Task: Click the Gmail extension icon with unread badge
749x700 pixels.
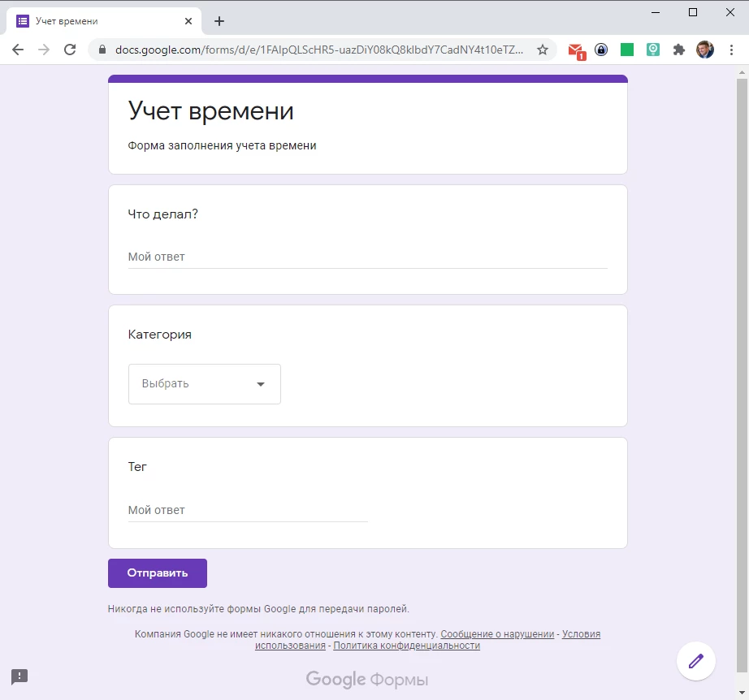Action: (576, 50)
